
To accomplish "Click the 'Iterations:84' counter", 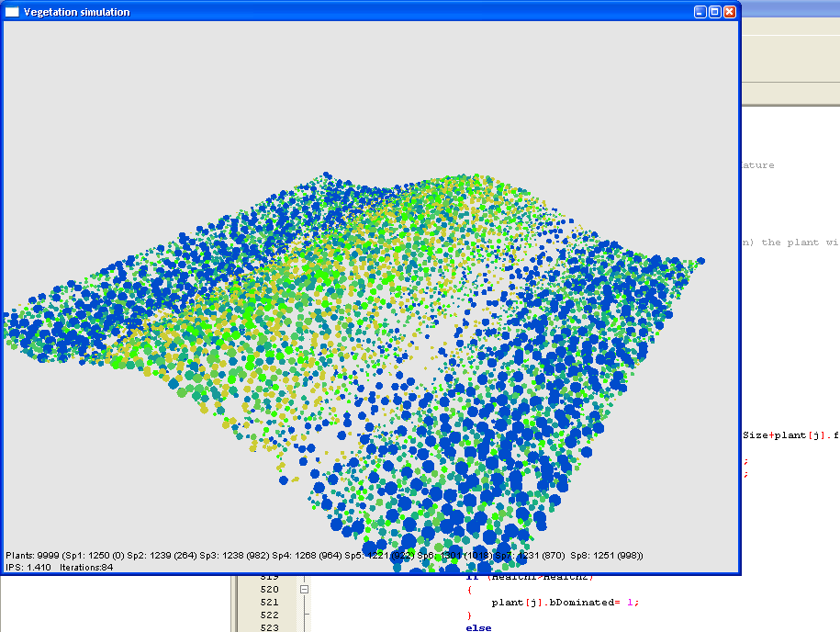I will pos(86,568).
